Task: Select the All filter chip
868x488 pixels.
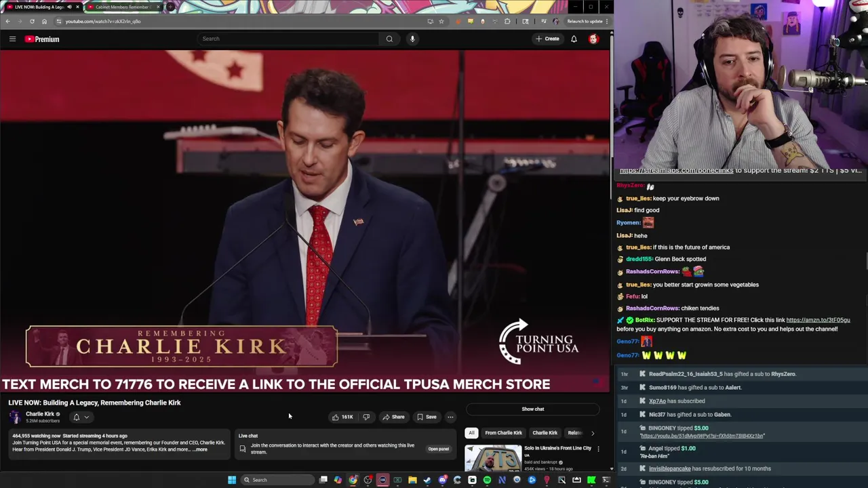Action: (471, 432)
